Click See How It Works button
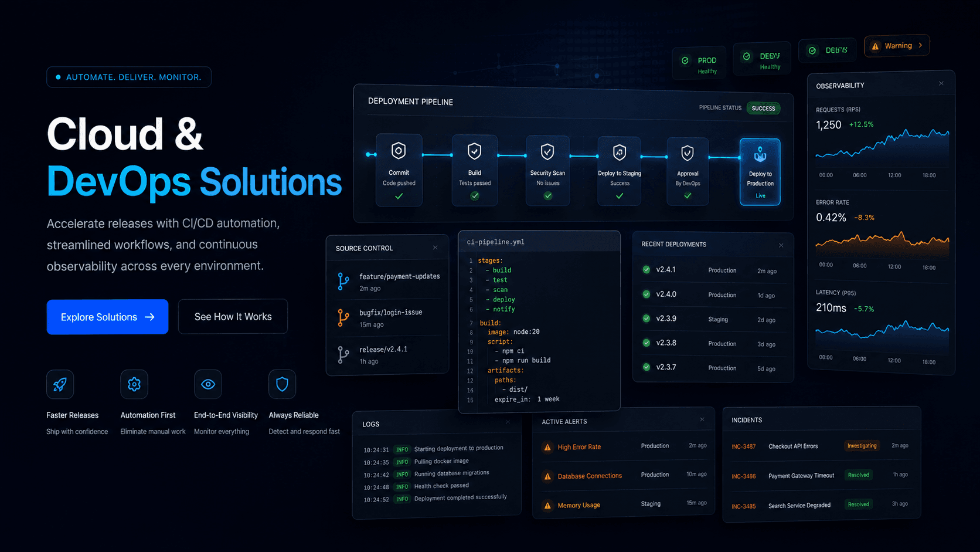 tap(233, 317)
